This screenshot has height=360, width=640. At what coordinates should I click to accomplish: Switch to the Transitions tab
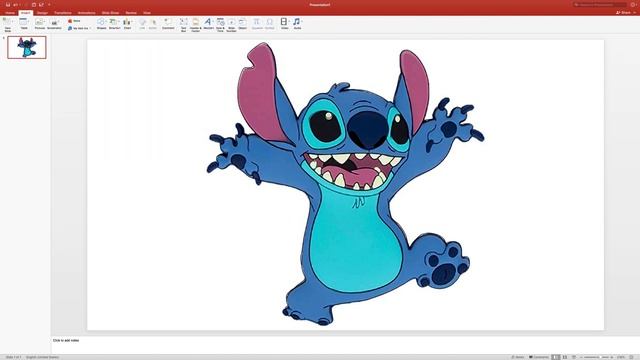(x=63, y=13)
